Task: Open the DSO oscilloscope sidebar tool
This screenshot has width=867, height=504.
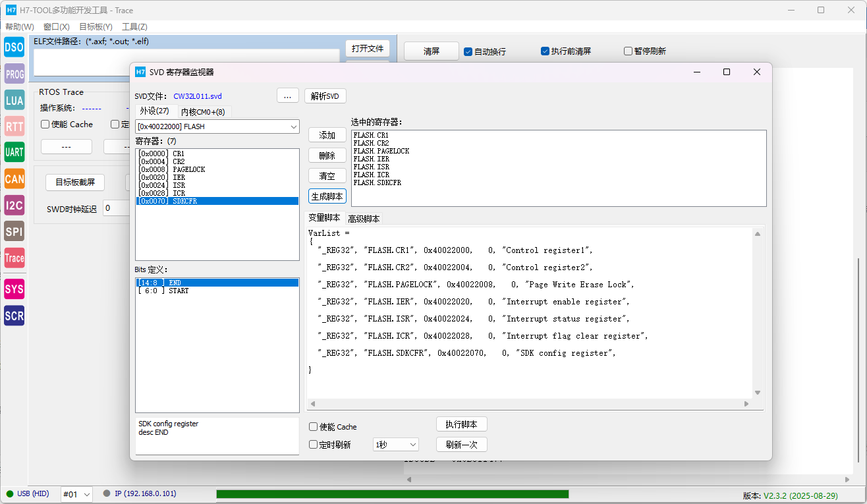Action: (x=14, y=47)
